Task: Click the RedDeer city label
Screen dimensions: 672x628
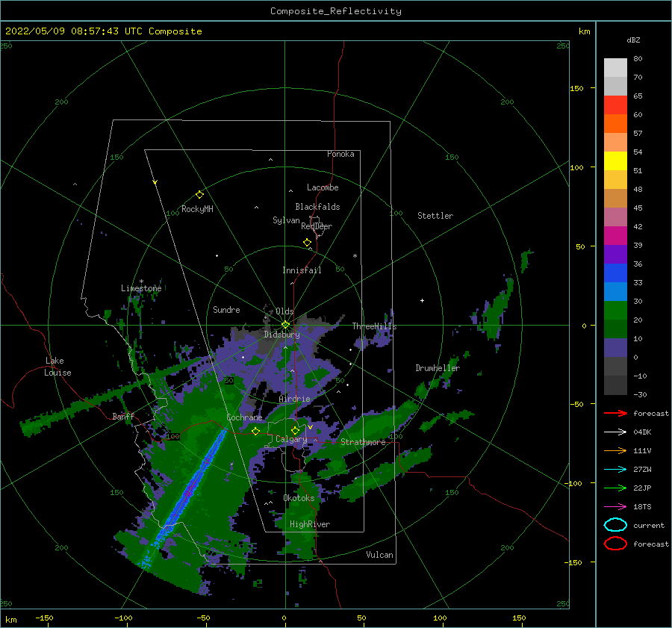Action: pos(317,226)
